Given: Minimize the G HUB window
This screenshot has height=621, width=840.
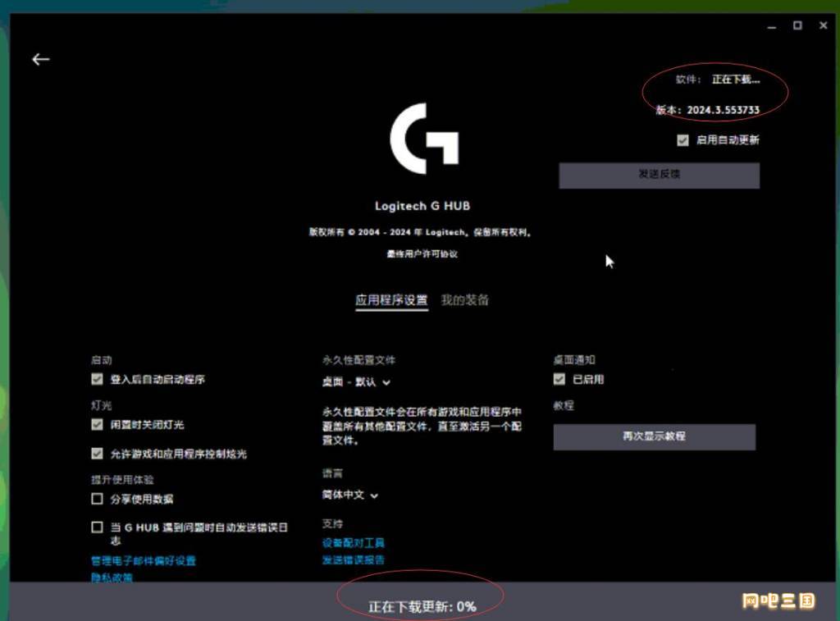Looking at the screenshot, I should tap(771, 26).
